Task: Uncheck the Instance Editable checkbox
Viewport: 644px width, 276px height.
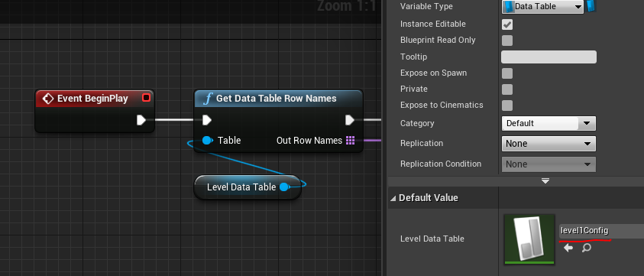Action: 507,24
